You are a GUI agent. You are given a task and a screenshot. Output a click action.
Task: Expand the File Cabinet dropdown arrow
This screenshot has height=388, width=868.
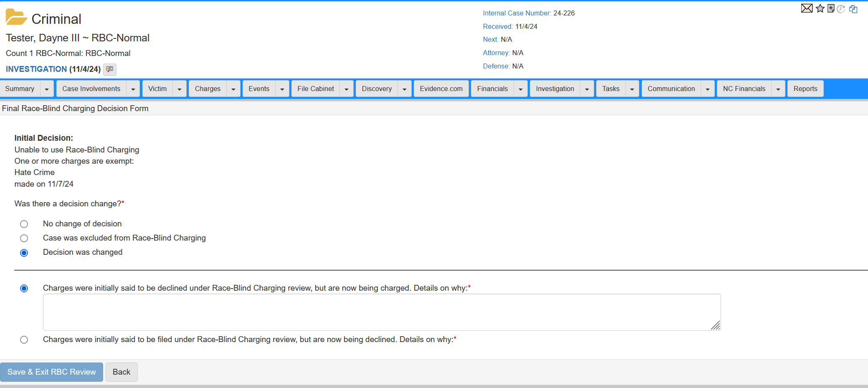coord(347,89)
